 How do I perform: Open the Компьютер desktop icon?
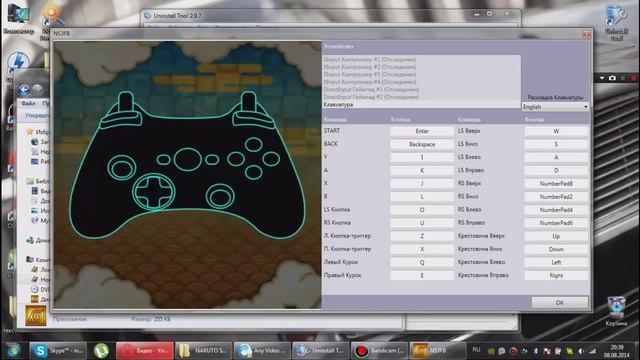pos(18,18)
